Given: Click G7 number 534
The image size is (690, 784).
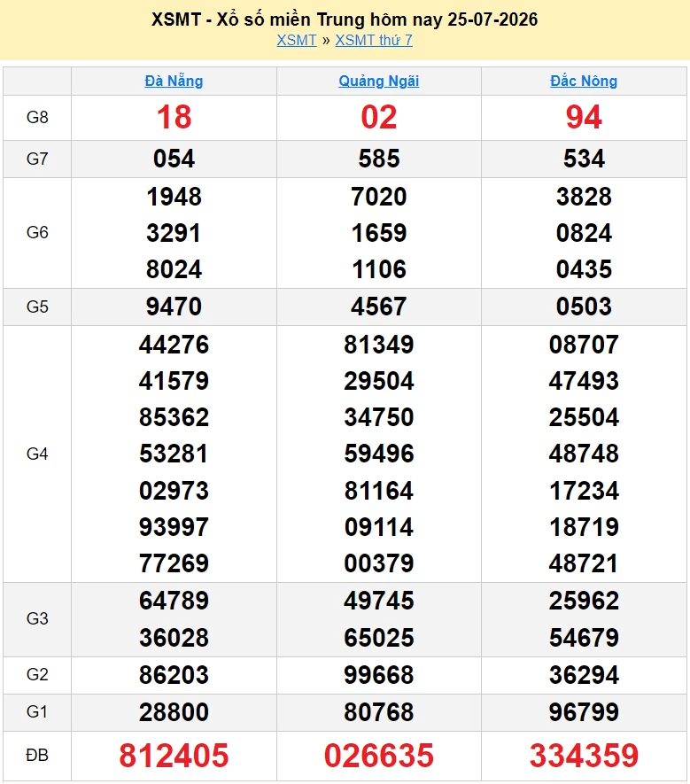Looking at the screenshot, I should coord(584,159).
